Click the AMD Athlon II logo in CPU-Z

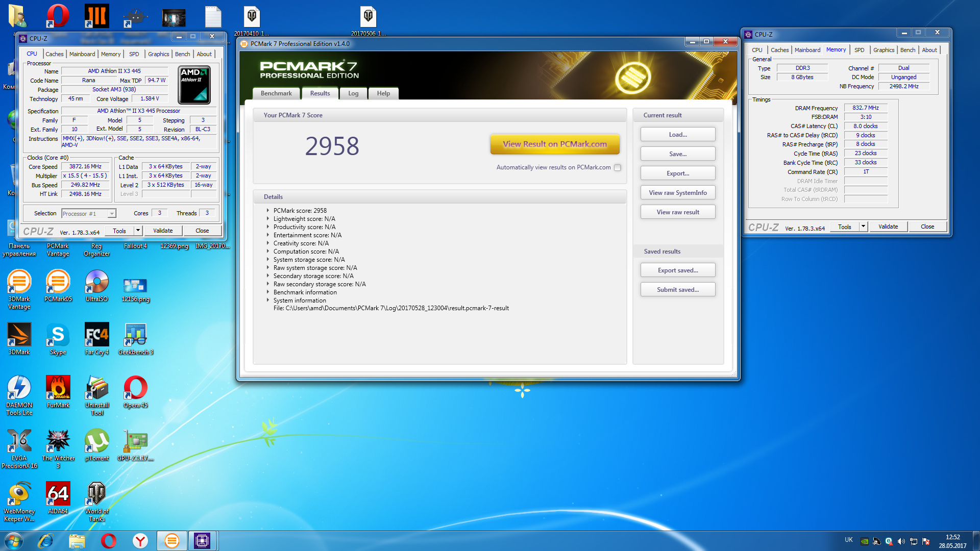coord(194,85)
